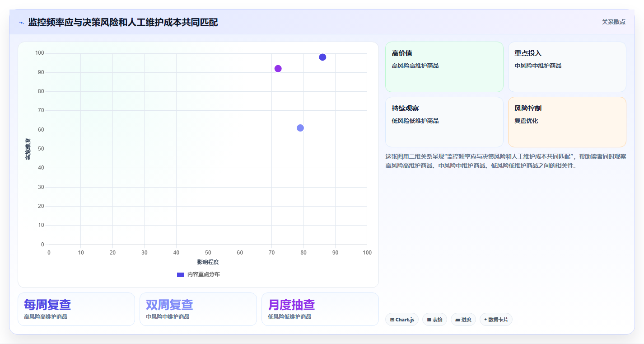Toggle the 内容重点分布 legend item
644x344 pixels.
coord(198,274)
